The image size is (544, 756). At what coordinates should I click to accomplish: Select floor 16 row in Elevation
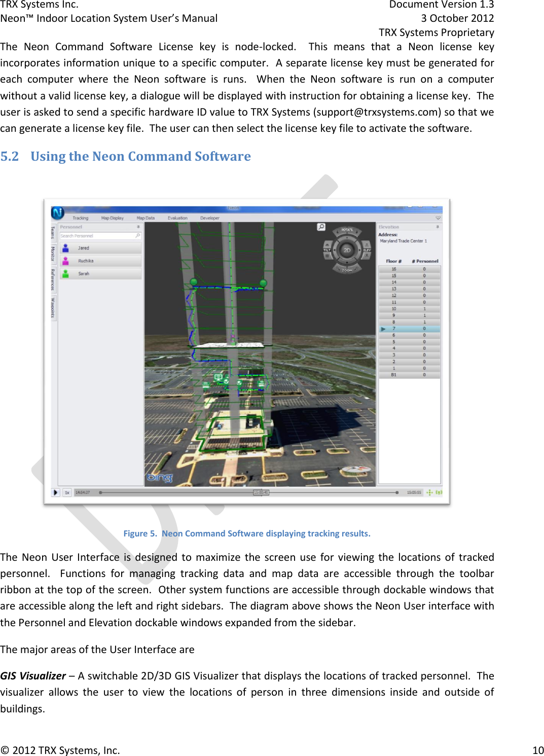(410, 269)
